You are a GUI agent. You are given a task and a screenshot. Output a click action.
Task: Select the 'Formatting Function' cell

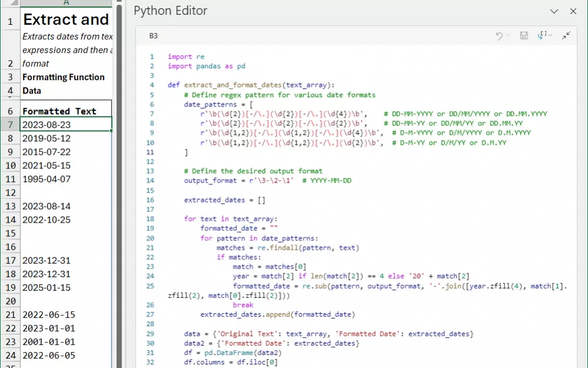pyautogui.click(x=66, y=77)
